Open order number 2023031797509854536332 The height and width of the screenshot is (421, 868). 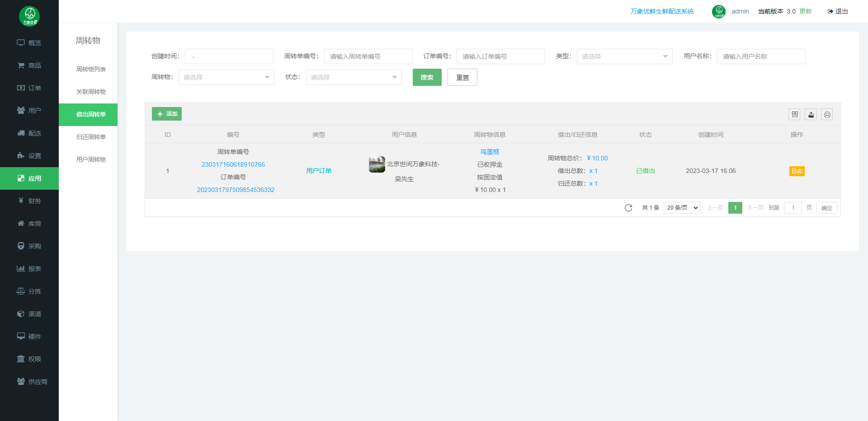[x=236, y=190]
